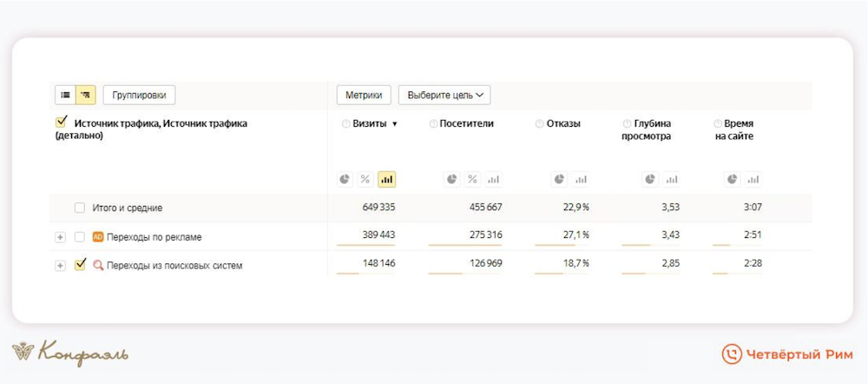868x384 pixels.
Task: Click pie chart icon under Визиты
Action: (x=345, y=179)
